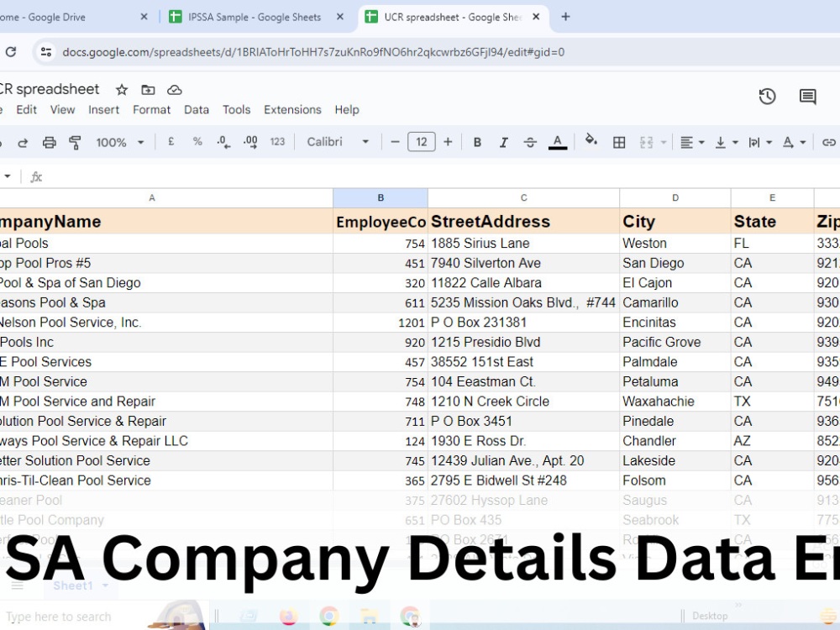The image size is (840, 630).
Task: Open the Extensions menu
Action: pos(292,110)
